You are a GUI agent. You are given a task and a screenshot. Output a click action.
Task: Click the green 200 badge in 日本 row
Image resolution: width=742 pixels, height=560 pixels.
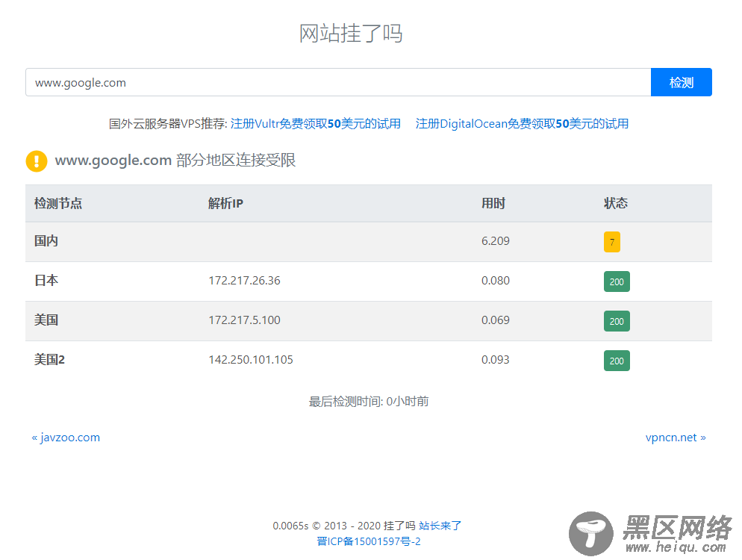point(617,281)
